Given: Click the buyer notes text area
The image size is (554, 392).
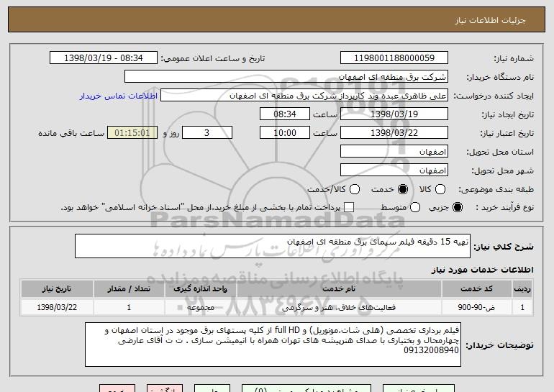Looking at the screenshot, I should 273,345.
